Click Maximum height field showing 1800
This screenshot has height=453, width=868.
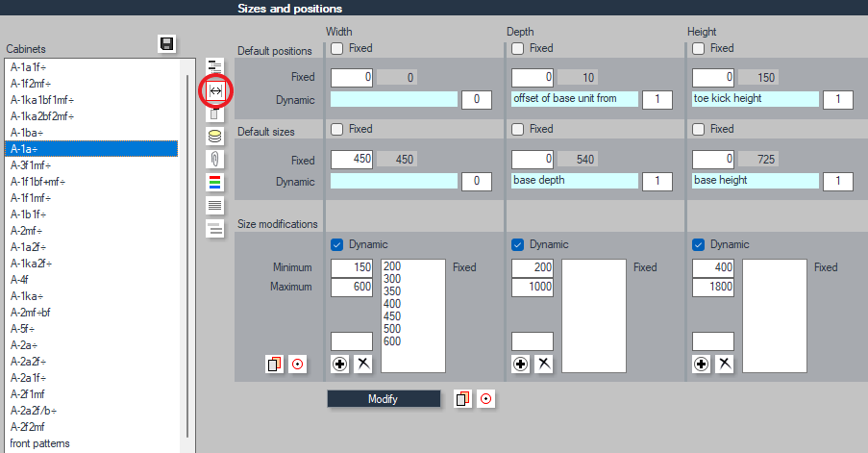click(x=713, y=288)
